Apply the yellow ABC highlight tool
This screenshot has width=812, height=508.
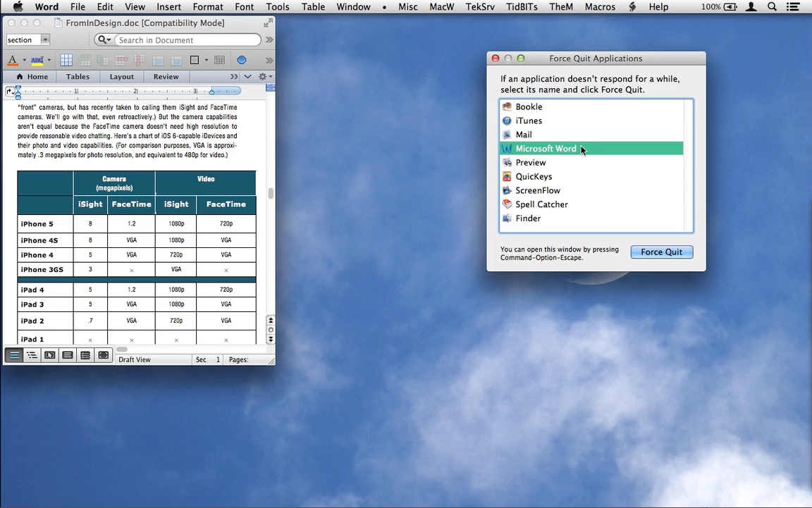pos(37,60)
